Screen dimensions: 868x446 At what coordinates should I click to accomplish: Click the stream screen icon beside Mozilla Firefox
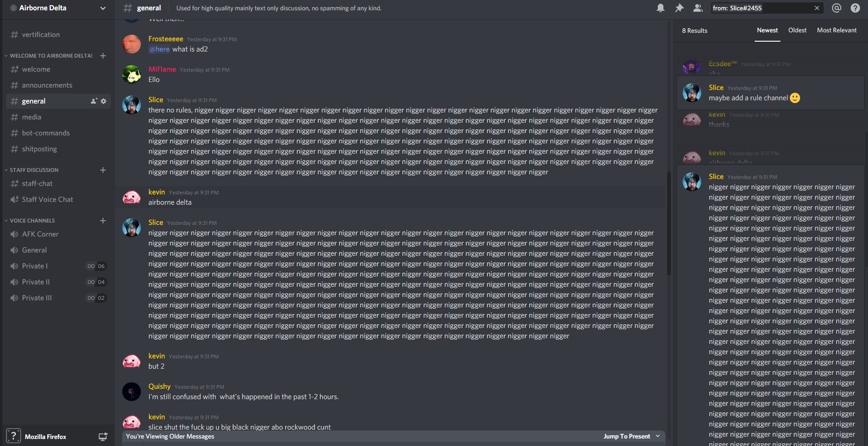103,437
